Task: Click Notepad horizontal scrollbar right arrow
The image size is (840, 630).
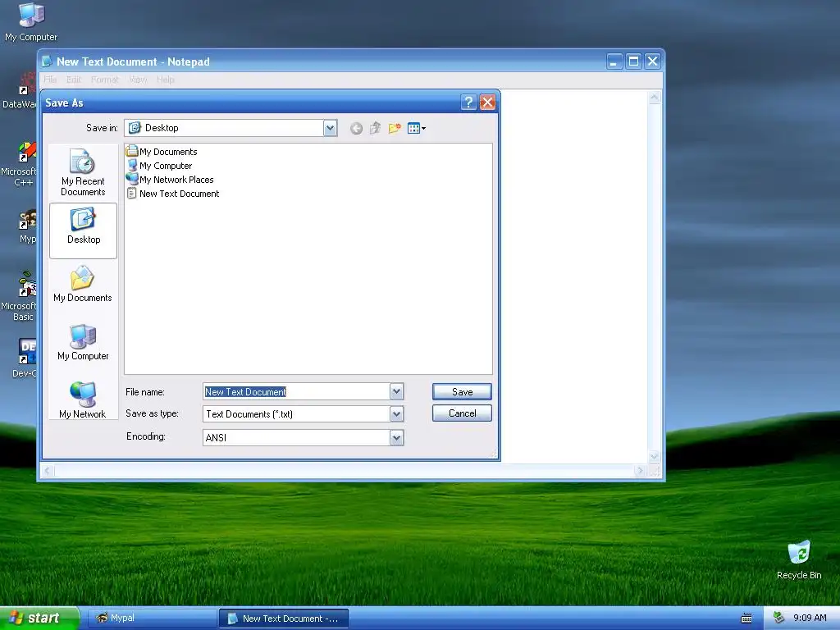Action: (640, 471)
